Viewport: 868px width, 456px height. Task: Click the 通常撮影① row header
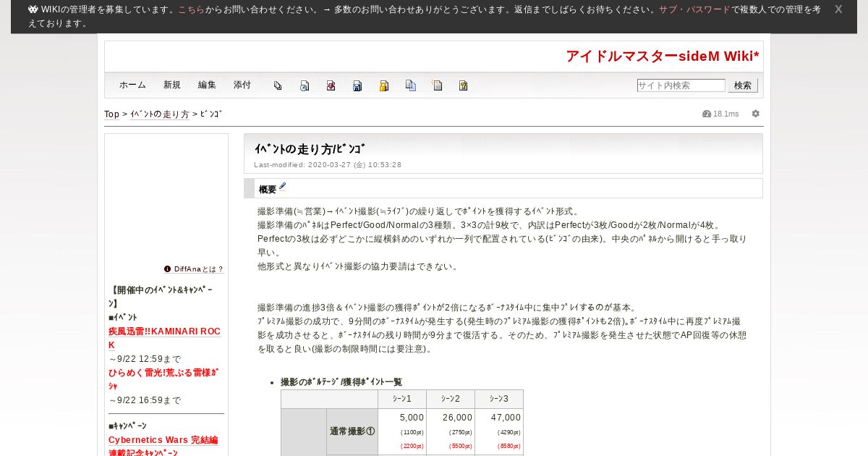(352, 431)
